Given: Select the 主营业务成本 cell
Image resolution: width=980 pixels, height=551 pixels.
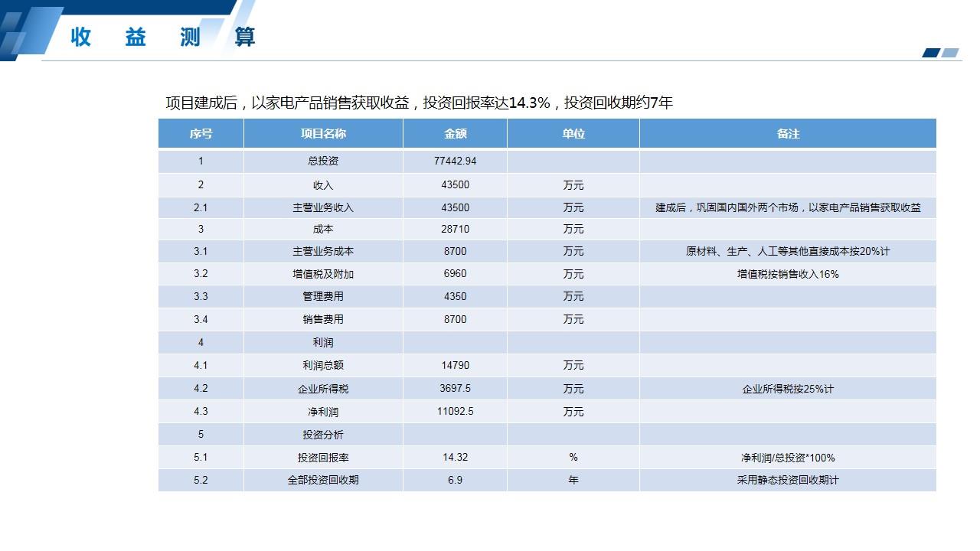Looking at the screenshot, I should coord(323,251).
